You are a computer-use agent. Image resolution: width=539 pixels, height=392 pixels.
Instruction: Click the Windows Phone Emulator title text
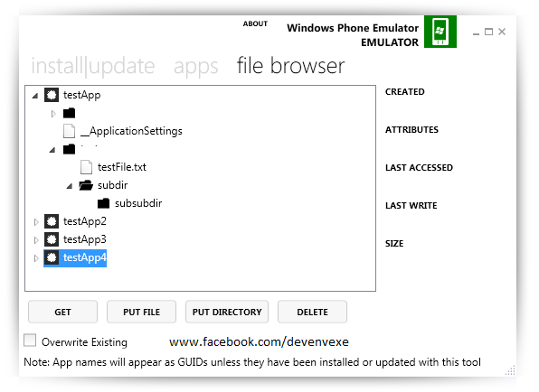(353, 28)
